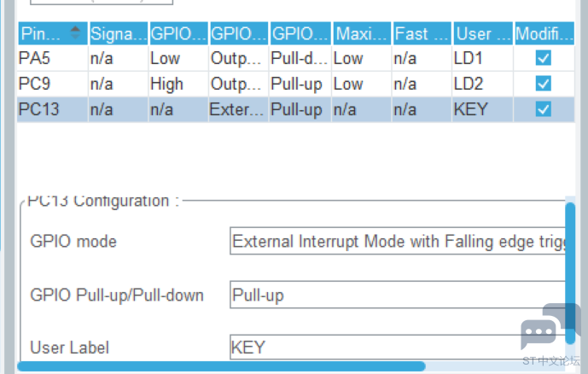Click the User Label field containing KEY
Image resolution: width=588 pixels, height=374 pixels.
(398, 347)
